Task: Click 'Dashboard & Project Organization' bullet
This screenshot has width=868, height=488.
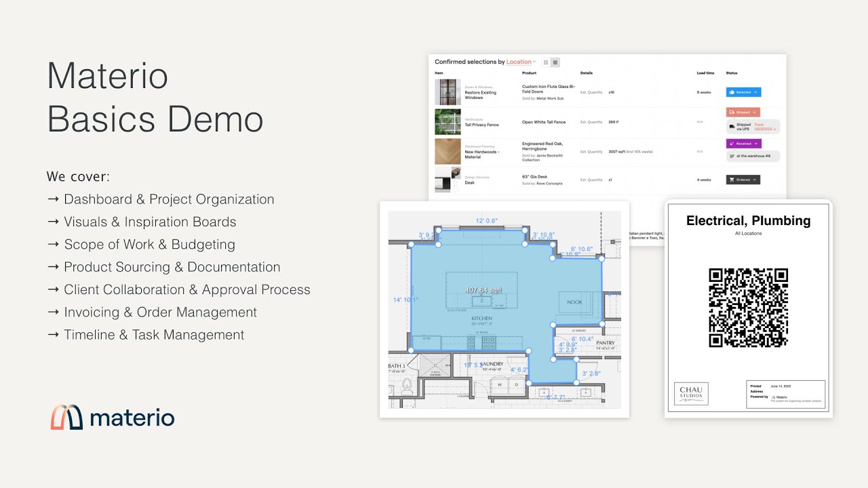Action: pyautogui.click(x=169, y=199)
